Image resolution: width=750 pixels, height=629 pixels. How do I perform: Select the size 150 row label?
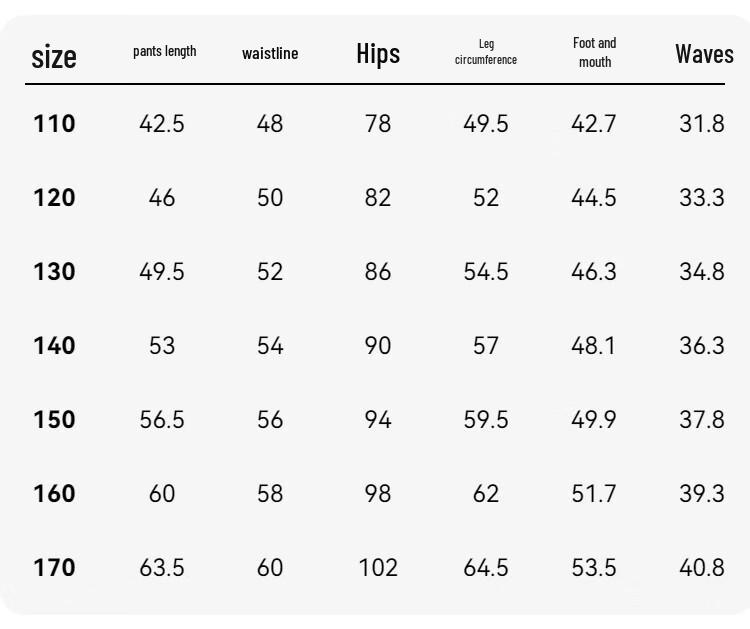click(x=54, y=419)
